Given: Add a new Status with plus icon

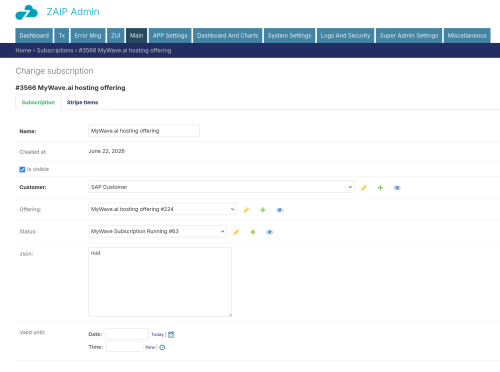Looking at the screenshot, I should [253, 232].
